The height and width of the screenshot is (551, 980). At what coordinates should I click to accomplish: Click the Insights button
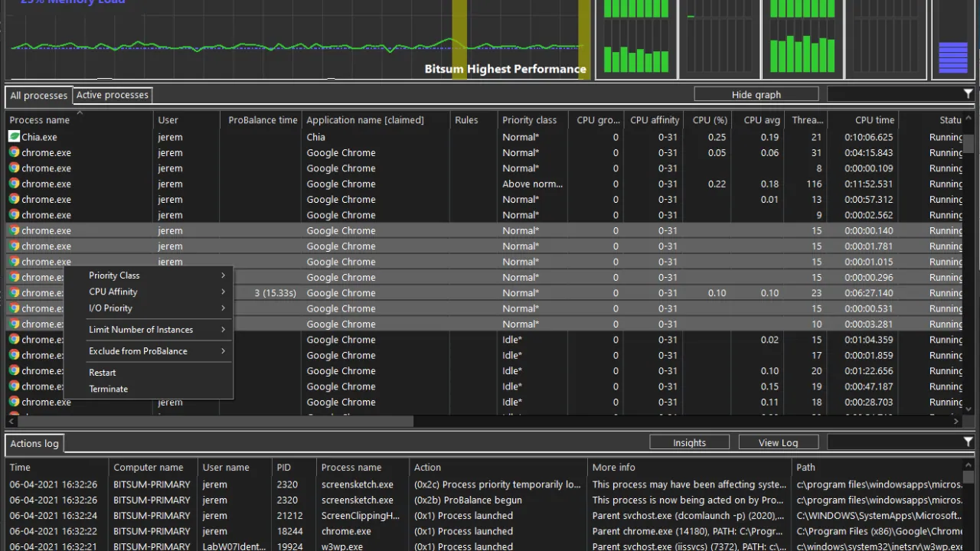coord(689,442)
